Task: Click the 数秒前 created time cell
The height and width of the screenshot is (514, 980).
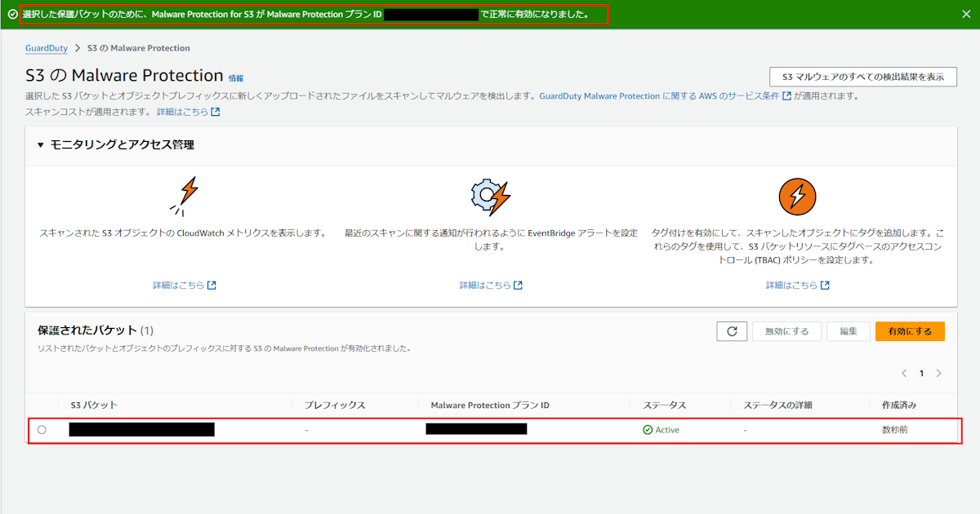Action: coord(895,430)
